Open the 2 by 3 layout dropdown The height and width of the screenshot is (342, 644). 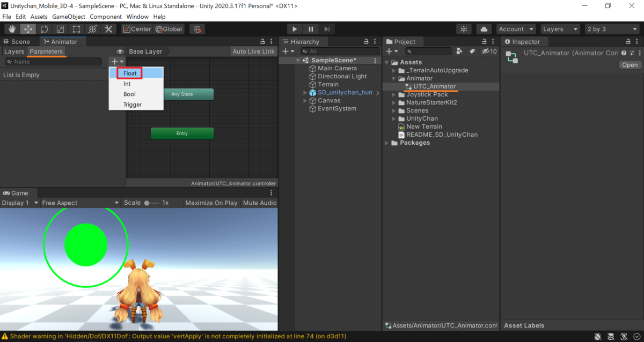(612, 29)
